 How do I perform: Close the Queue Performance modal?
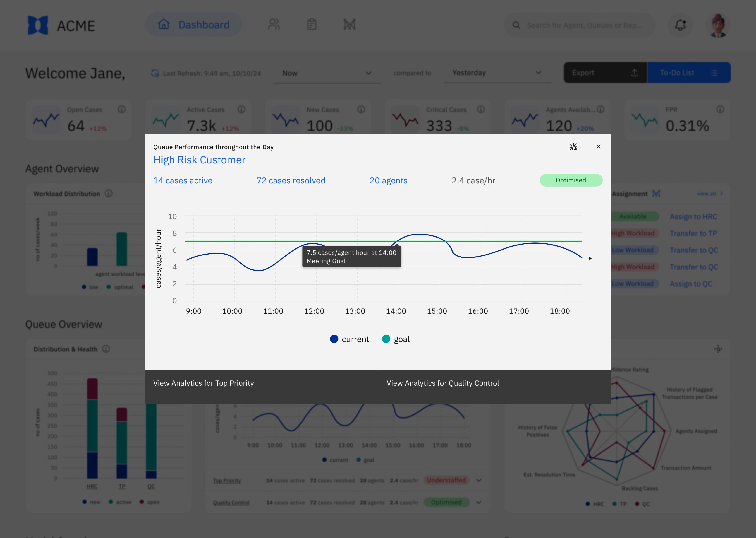pyautogui.click(x=598, y=146)
